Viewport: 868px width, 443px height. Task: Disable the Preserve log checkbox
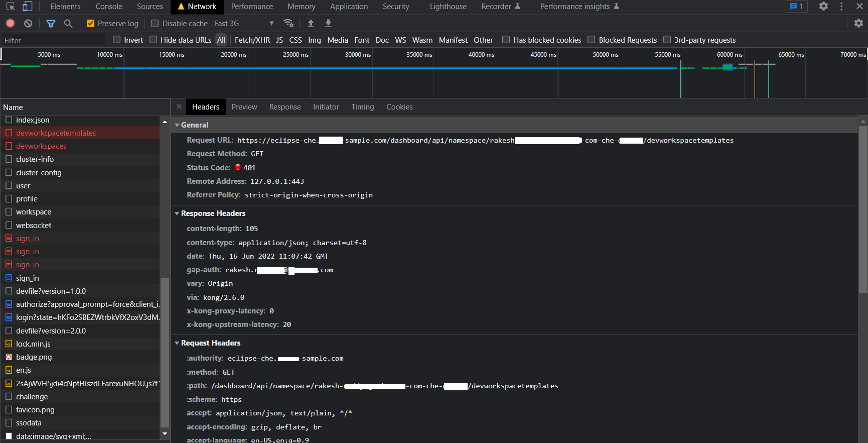90,23
